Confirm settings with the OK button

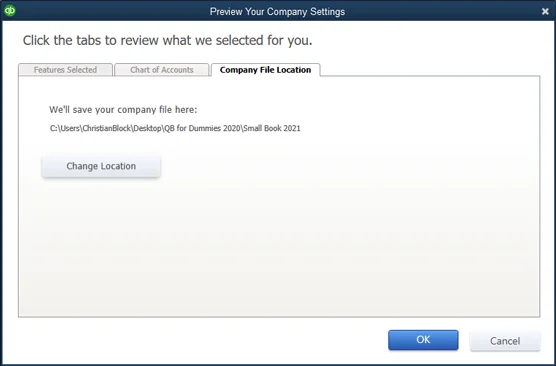(423, 340)
